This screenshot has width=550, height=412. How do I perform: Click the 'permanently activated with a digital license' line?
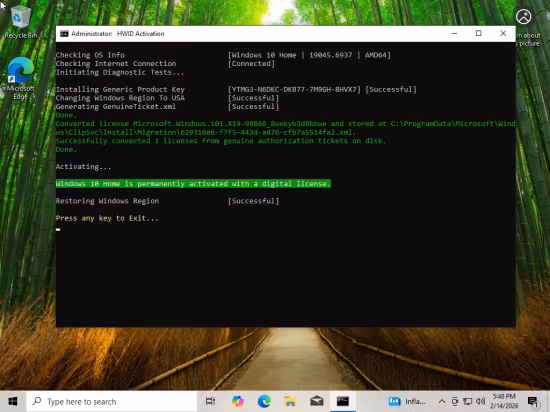coord(193,184)
